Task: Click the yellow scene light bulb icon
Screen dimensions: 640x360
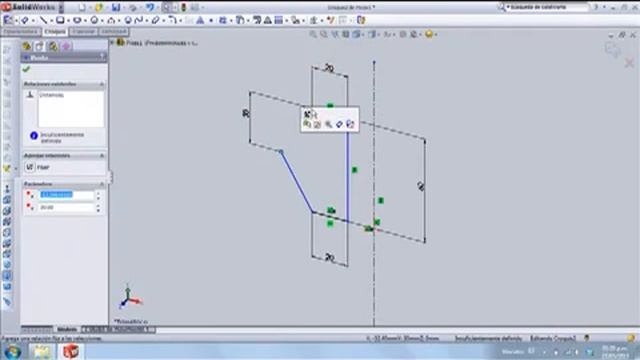Action: coord(429,34)
